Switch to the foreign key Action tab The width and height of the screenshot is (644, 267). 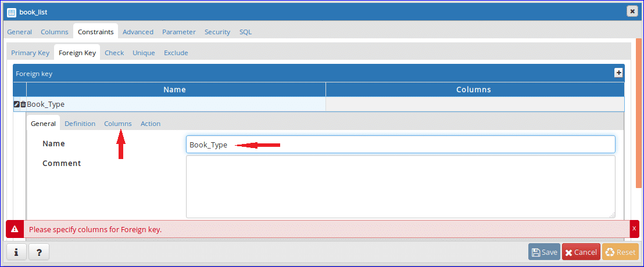click(x=151, y=124)
